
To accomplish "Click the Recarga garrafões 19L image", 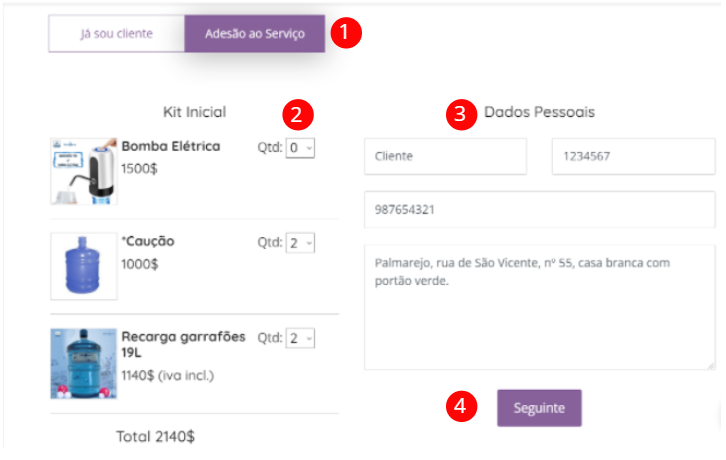I will pos(84,364).
